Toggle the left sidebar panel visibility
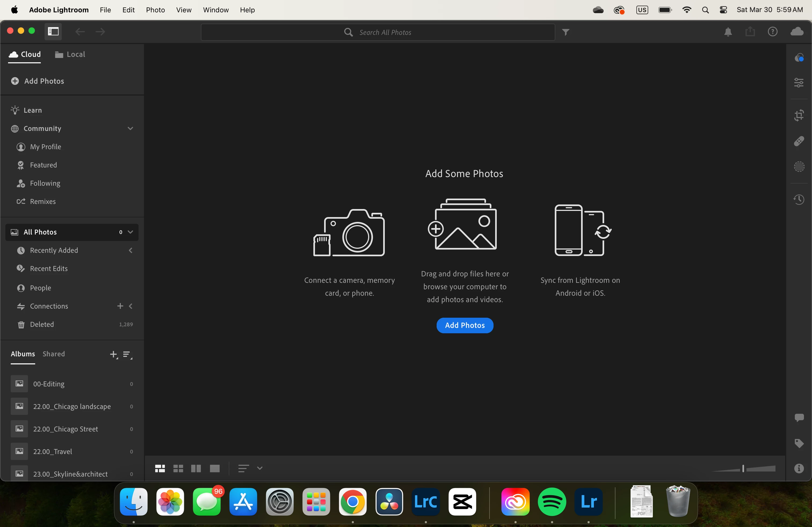 [x=53, y=32]
